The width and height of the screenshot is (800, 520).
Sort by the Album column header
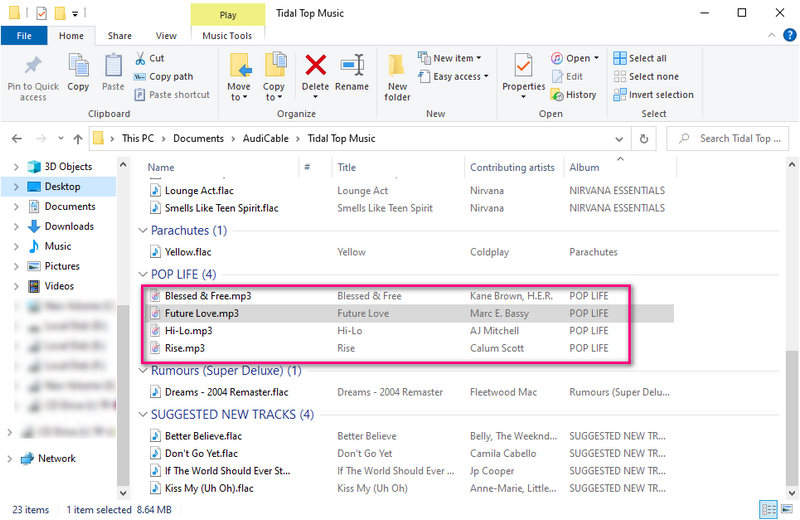point(584,167)
